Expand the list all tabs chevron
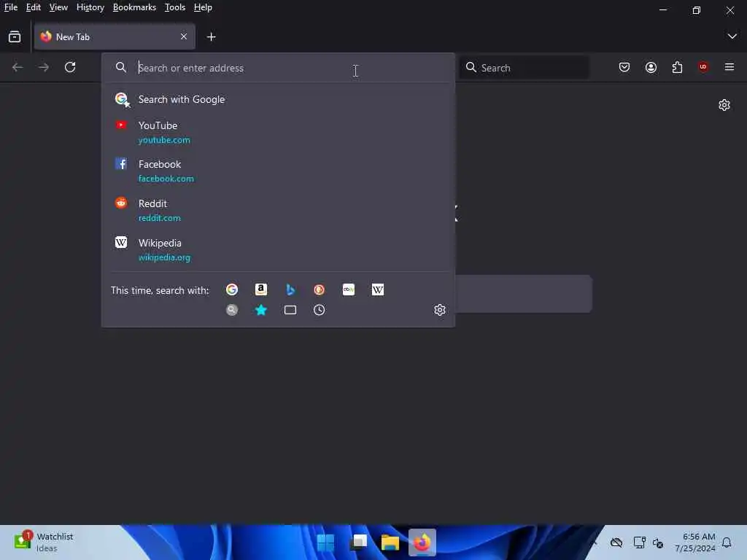 [732, 36]
